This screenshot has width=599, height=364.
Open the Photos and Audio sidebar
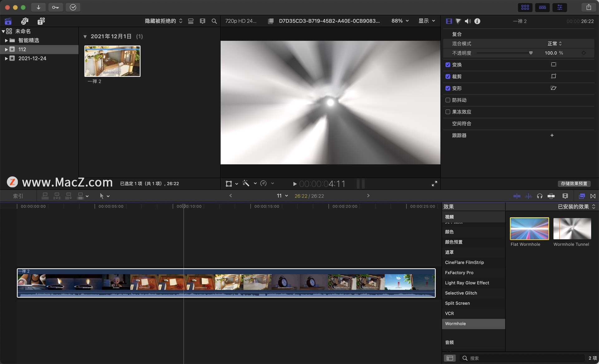tap(25, 21)
